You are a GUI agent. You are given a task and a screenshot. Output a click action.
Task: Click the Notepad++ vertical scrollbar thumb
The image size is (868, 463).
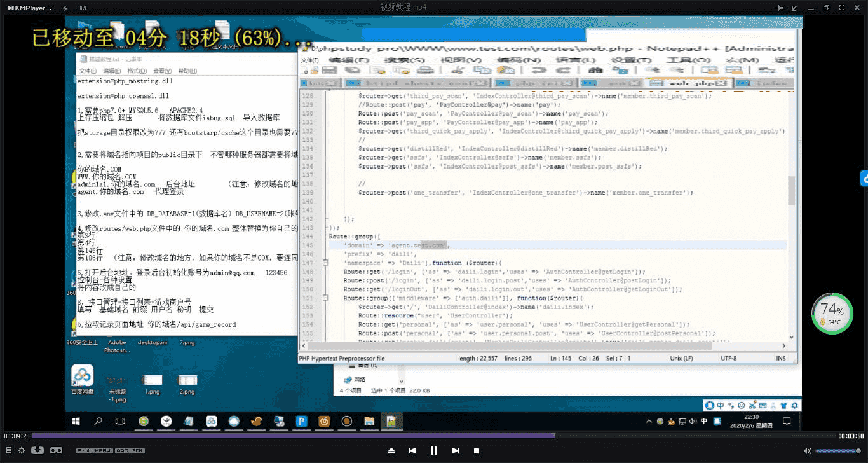click(791, 190)
